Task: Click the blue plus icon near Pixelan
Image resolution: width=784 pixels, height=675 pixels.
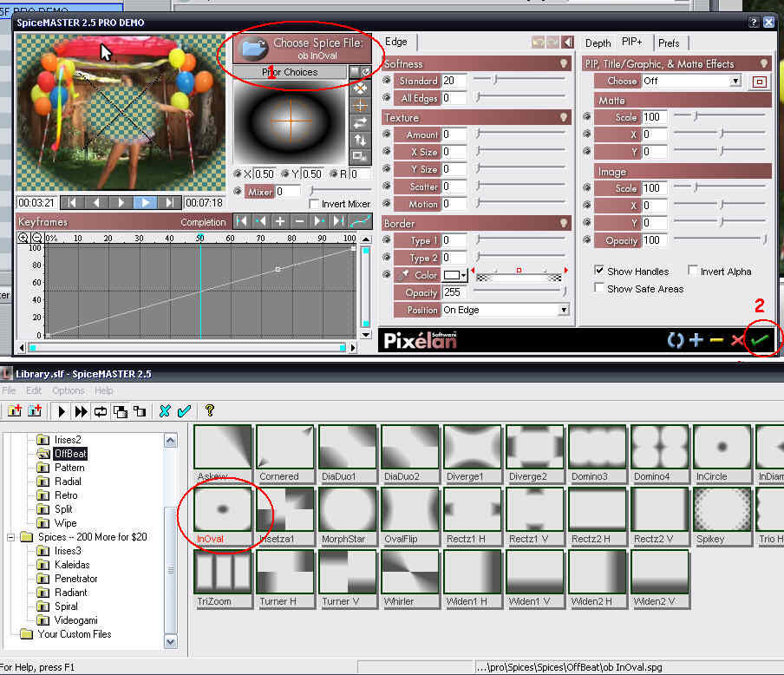Action: coord(696,340)
